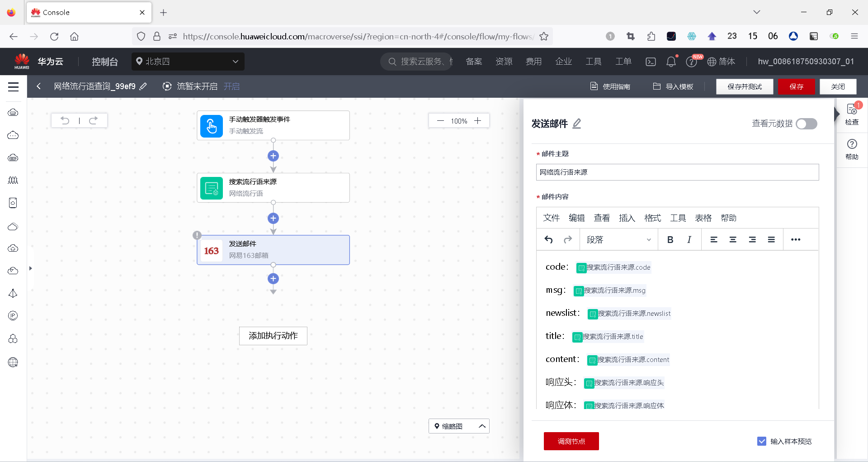Redo the canvas action
This screenshot has width=868, height=462.
click(94, 120)
